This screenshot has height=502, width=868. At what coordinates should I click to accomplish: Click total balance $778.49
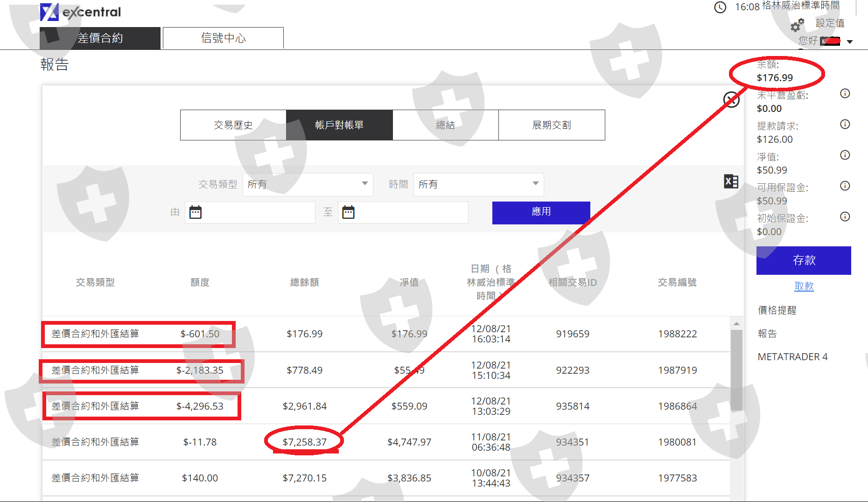coord(304,370)
